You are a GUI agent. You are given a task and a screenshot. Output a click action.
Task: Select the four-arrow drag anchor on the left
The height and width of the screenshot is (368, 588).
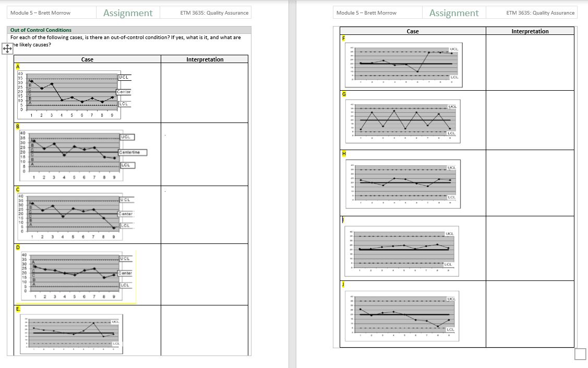[7, 48]
